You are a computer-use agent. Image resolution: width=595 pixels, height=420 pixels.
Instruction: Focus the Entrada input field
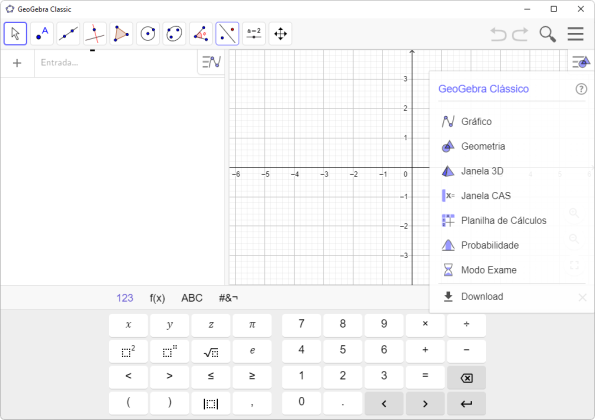point(116,63)
